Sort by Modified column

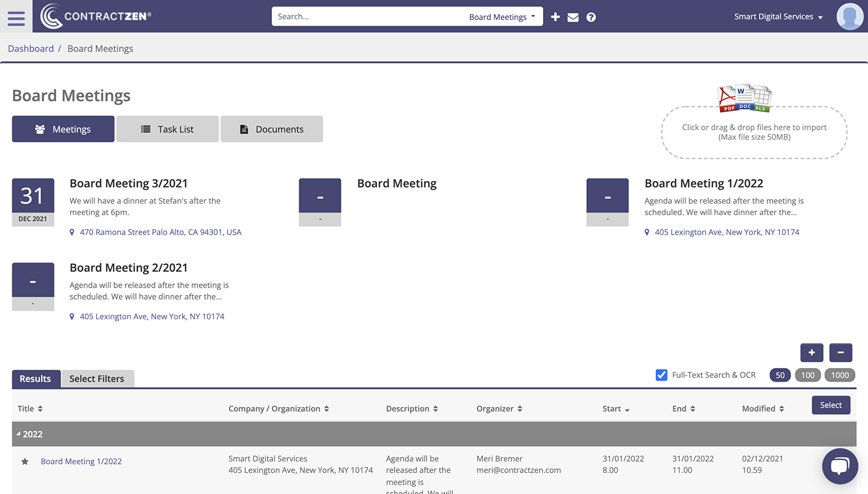(763, 408)
